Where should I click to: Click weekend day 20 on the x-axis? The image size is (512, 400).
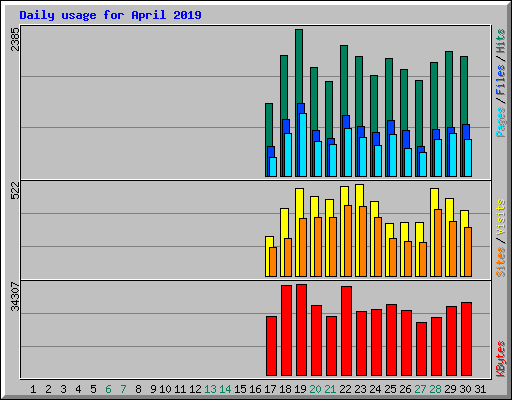point(315,389)
